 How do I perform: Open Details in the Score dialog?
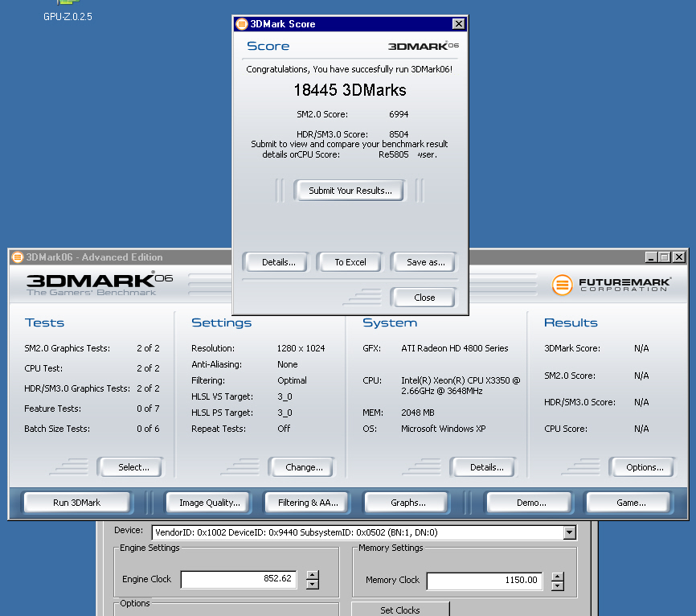pyautogui.click(x=276, y=262)
